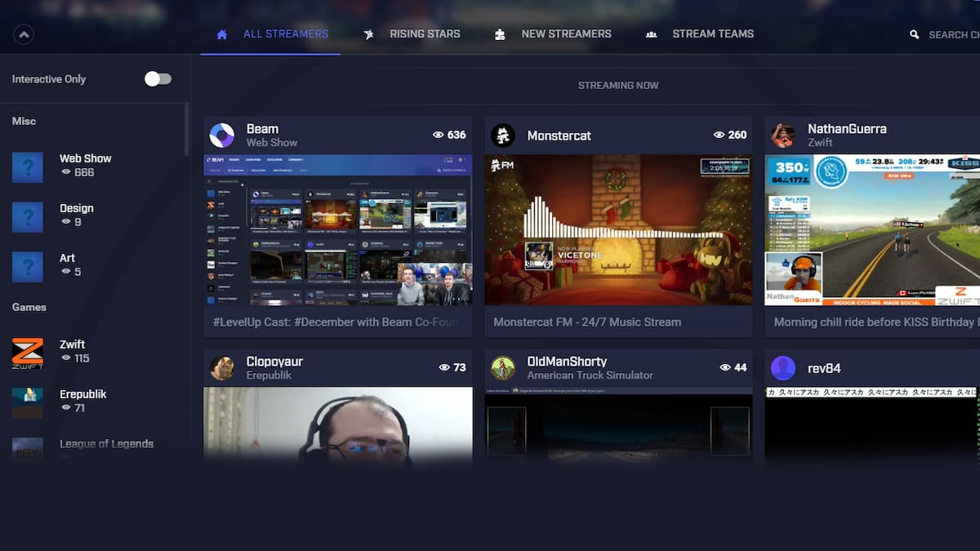Open the Beam stream thumbnail
This screenshot has height=551, width=980.
pyautogui.click(x=338, y=230)
